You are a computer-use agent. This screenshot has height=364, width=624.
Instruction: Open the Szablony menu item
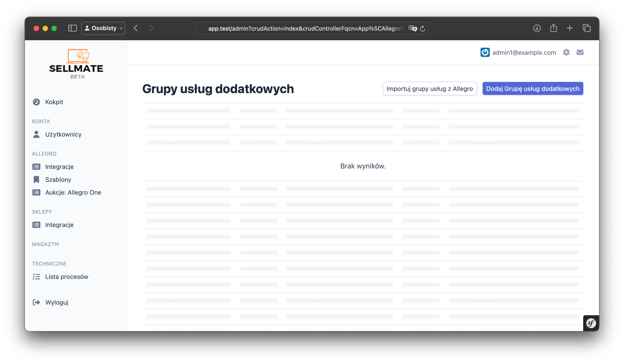[58, 180]
